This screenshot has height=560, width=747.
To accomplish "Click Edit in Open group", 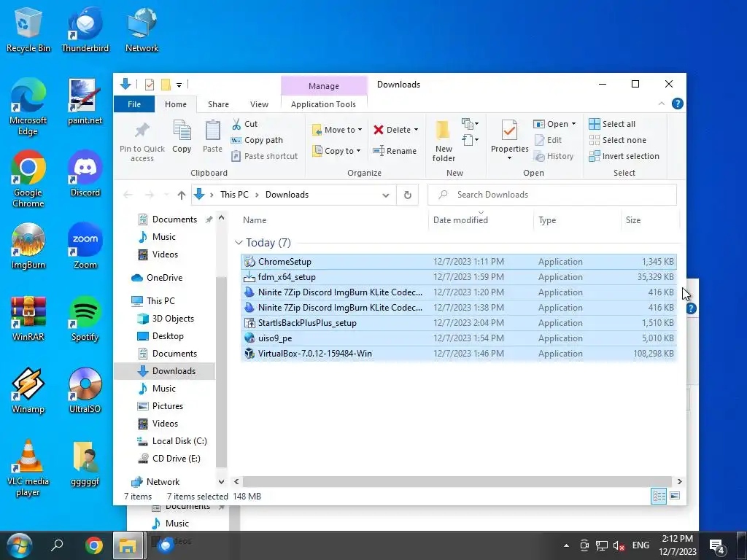I will [548, 140].
